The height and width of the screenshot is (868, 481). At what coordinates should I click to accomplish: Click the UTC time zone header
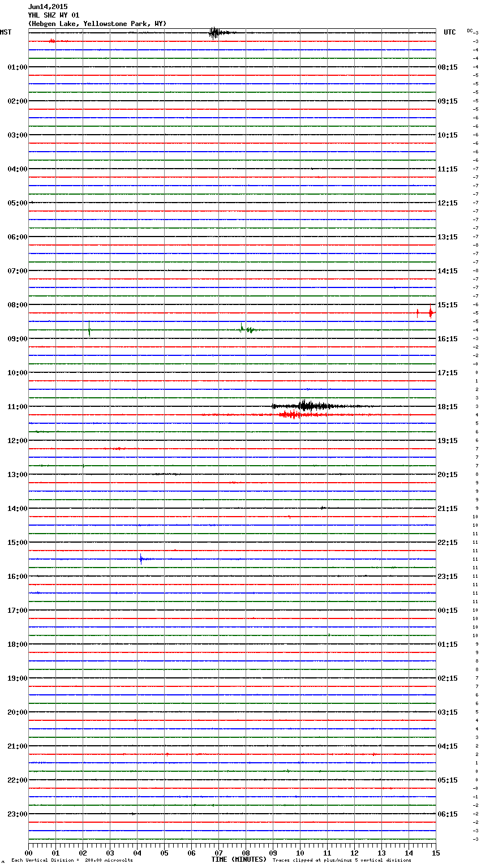click(x=450, y=32)
